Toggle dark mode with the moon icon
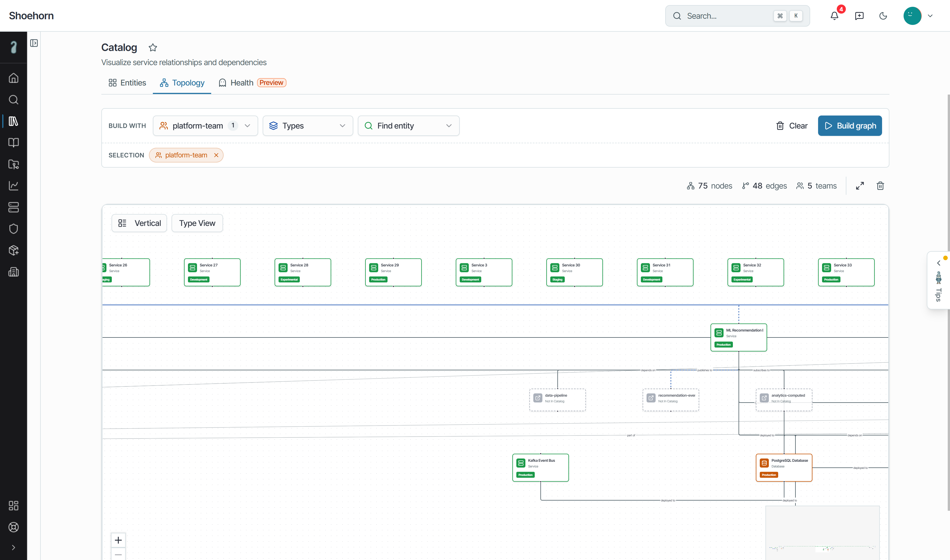The image size is (950, 560). pyautogui.click(x=883, y=16)
